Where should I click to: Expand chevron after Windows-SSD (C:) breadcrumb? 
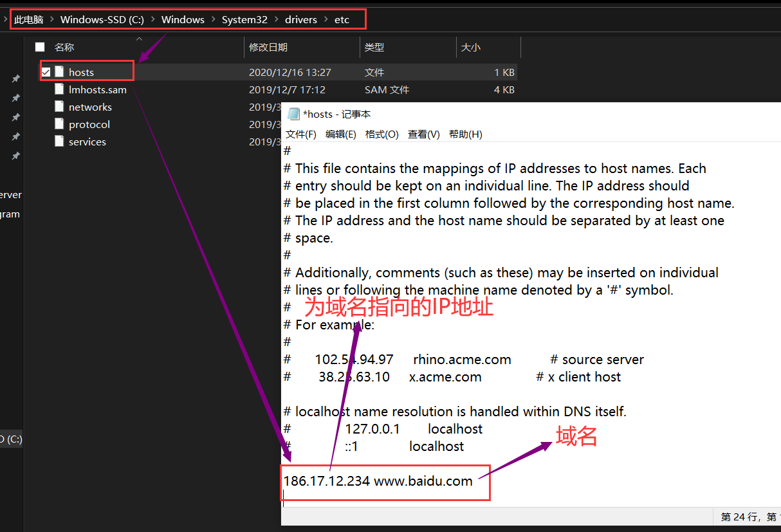(x=153, y=19)
